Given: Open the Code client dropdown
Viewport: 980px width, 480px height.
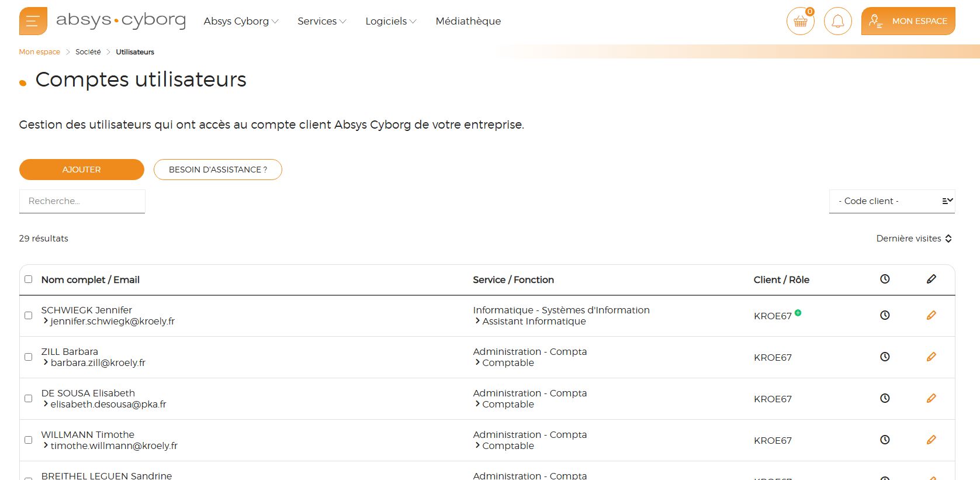Looking at the screenshot, I should click(x=892, y=201).
